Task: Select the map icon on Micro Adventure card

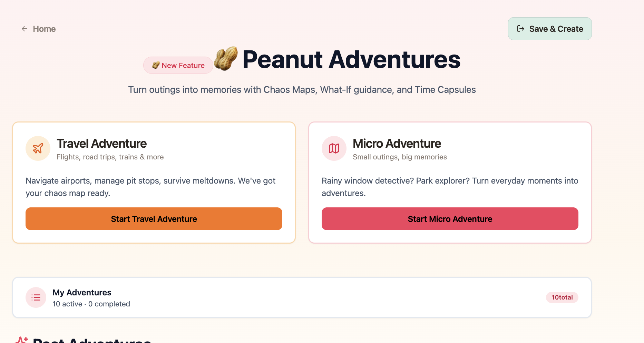Action: point(334,148)
